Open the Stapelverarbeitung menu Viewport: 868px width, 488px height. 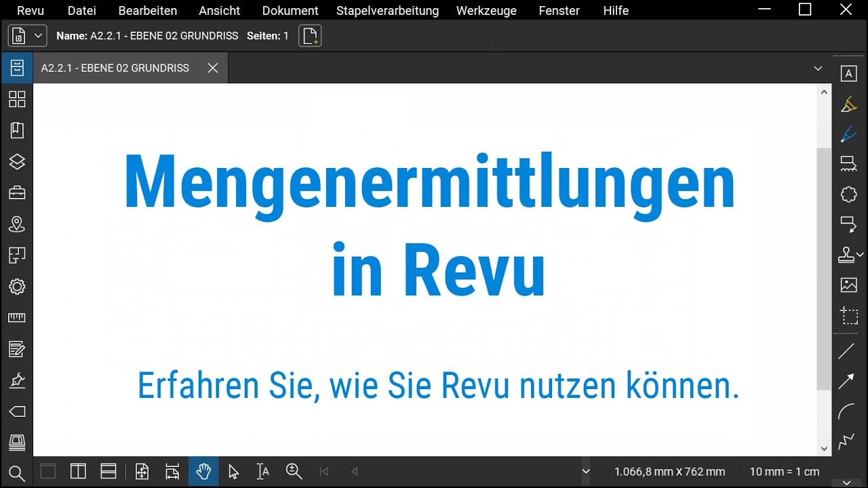tap(387, 11)
